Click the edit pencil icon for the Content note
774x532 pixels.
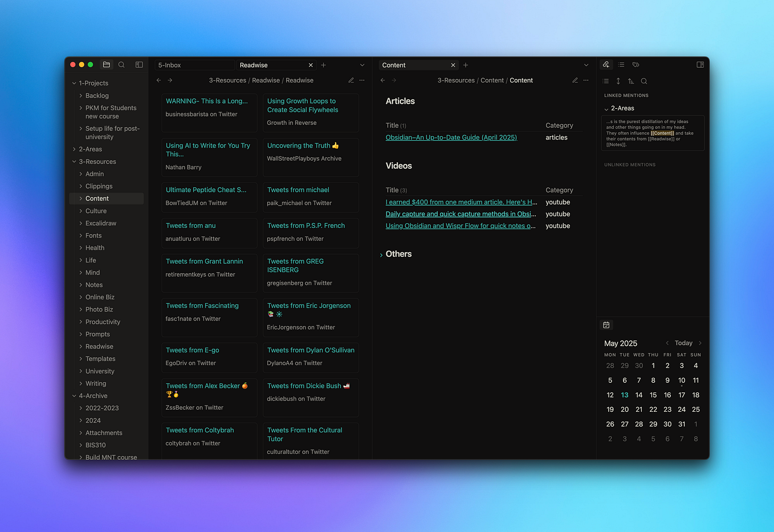[575, 80]
